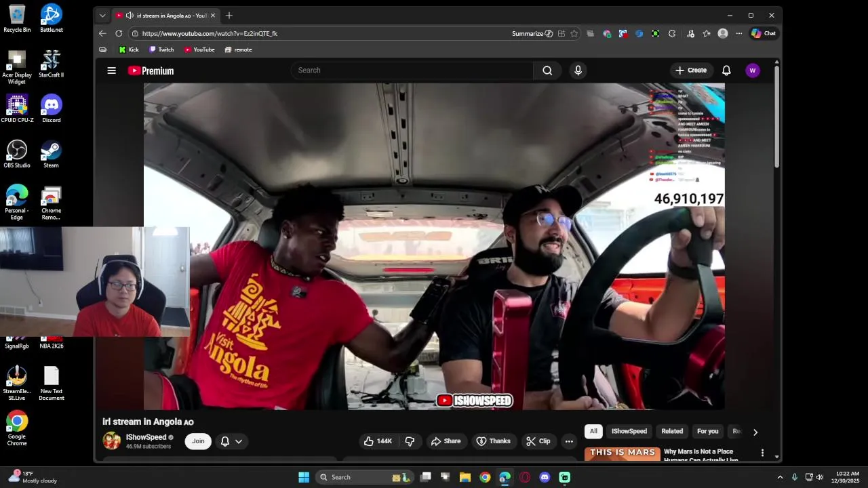The image size is (868, 488).
Task: Like the video with 144K thumbs up
Action: (x=378, y=441)
